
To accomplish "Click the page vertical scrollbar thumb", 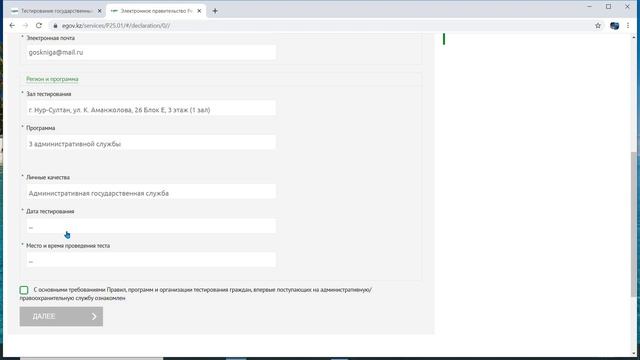I will coord(634,224).
